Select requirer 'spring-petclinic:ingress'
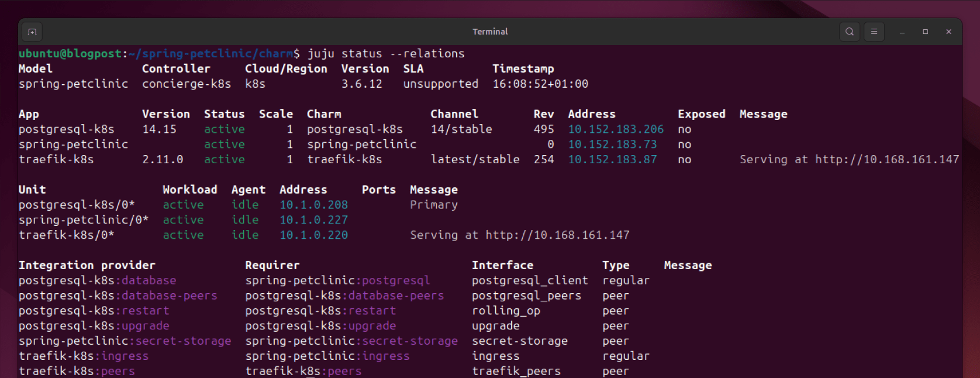Viewport: 980px width, 378px height. 327,356
